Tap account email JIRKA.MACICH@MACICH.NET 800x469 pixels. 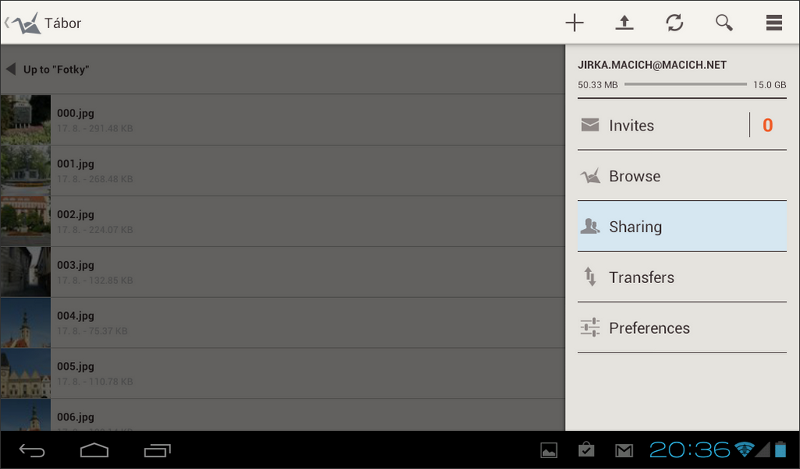652,65
